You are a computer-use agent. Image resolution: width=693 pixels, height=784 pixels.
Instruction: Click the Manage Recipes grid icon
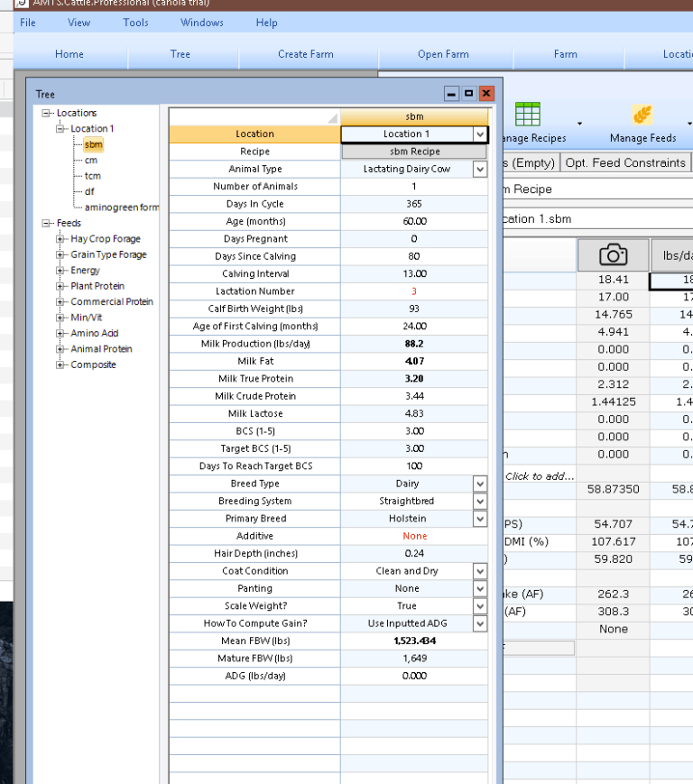pyautogui.click(x=528, y=115)
